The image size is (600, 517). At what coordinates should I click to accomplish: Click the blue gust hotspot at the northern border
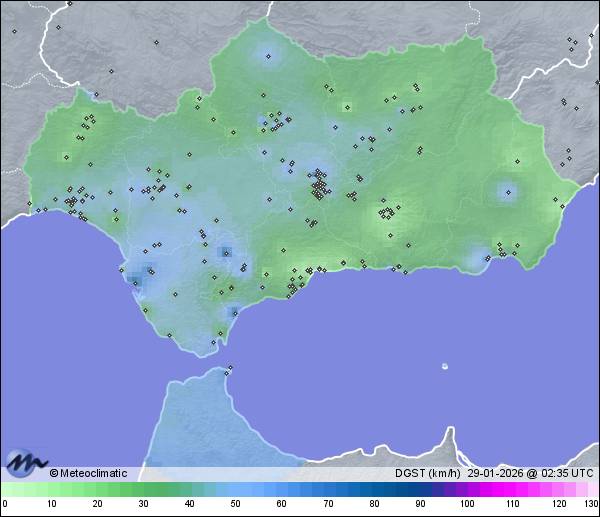pyautogui.click(x=267, y=54)
